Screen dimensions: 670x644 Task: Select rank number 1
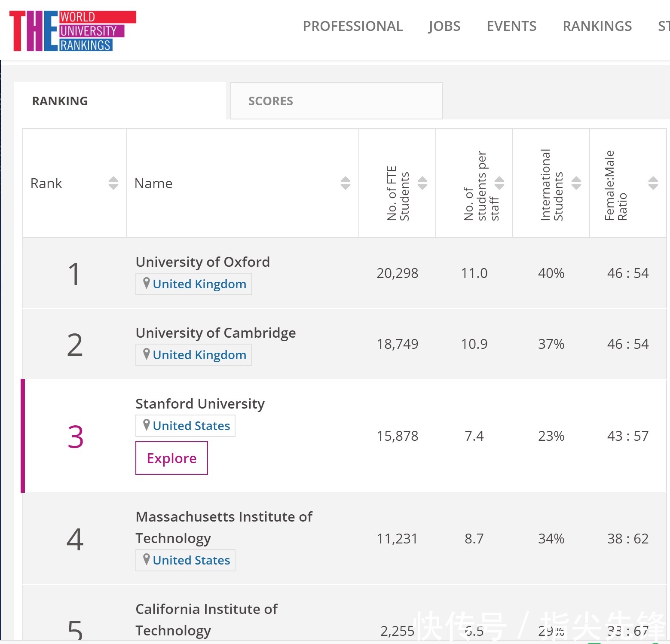point(74,274)
